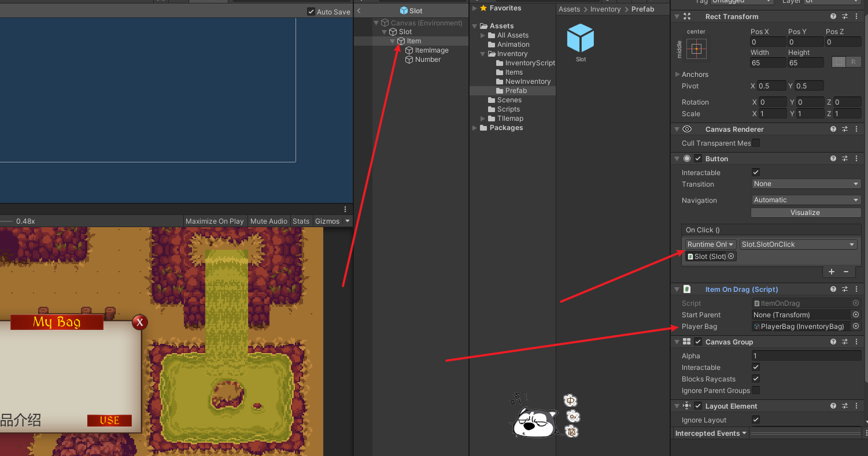Click the object picker circle beside Player Bag

(855, 326)
